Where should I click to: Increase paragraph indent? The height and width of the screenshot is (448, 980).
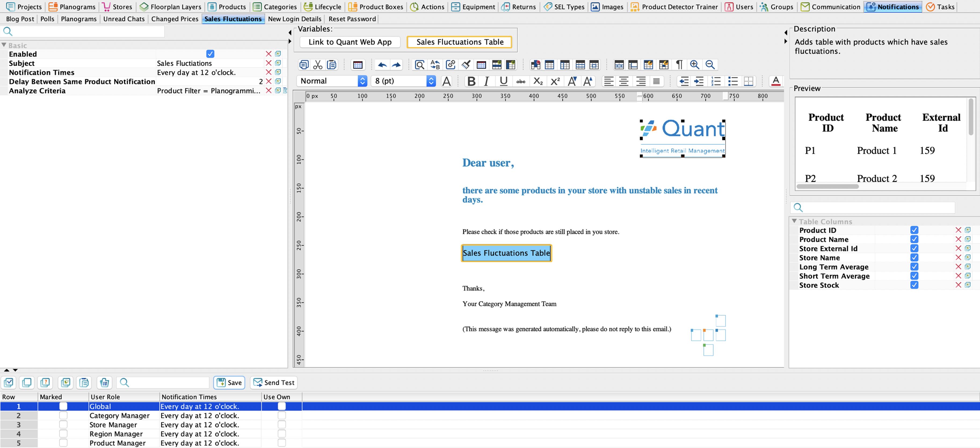pyautogui.click(x=699, y=81)
